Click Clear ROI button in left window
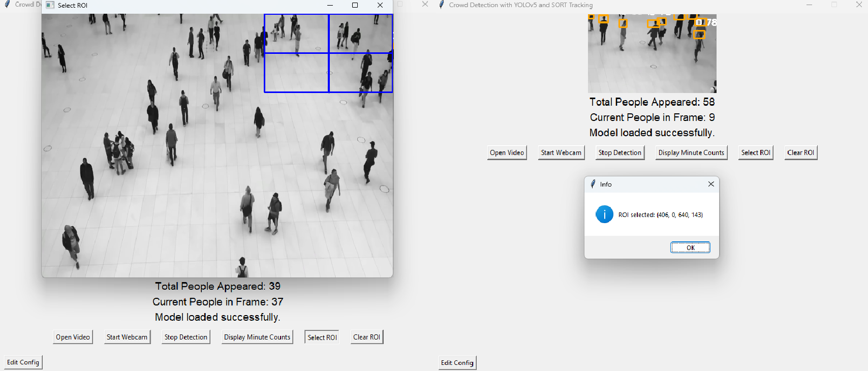This screenshot has height=371, width=868. [366, 337]
